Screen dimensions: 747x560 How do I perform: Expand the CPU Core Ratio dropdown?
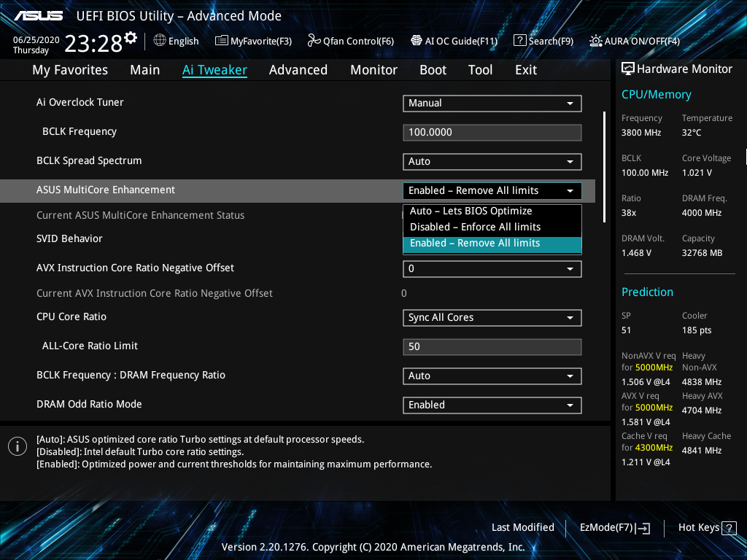pos(492,318)
